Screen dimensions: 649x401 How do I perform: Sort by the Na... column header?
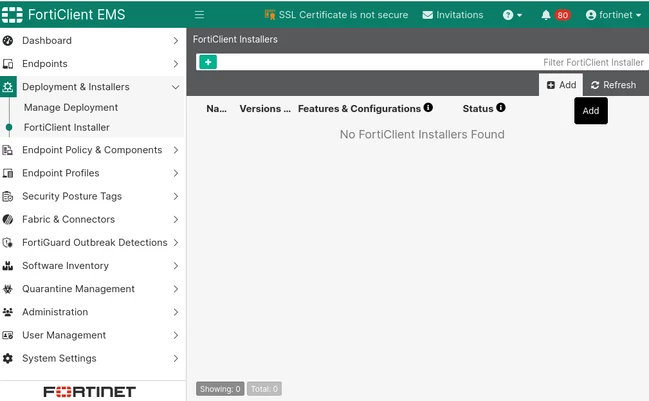pos(216,108)
